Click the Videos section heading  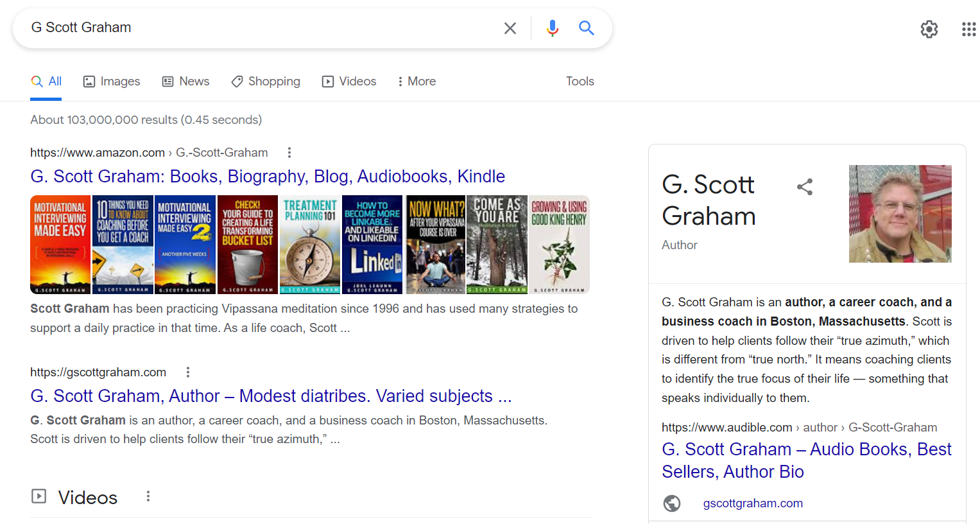tap(88, 498)
